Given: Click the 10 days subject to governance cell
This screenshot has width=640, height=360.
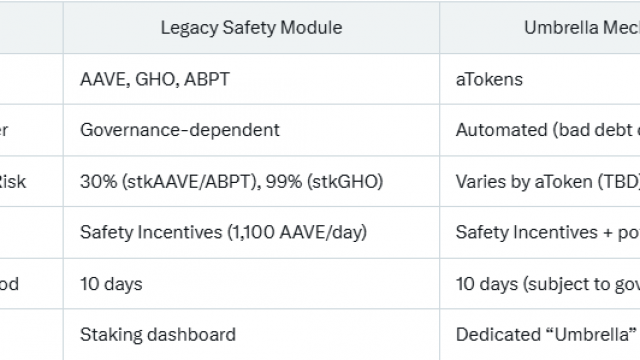Looking at the screenshot, I should (x=540, y=284).
